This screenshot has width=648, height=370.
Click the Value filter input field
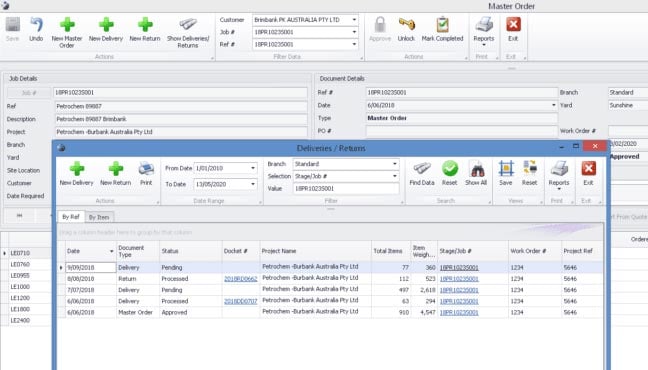tap(346, 189)
